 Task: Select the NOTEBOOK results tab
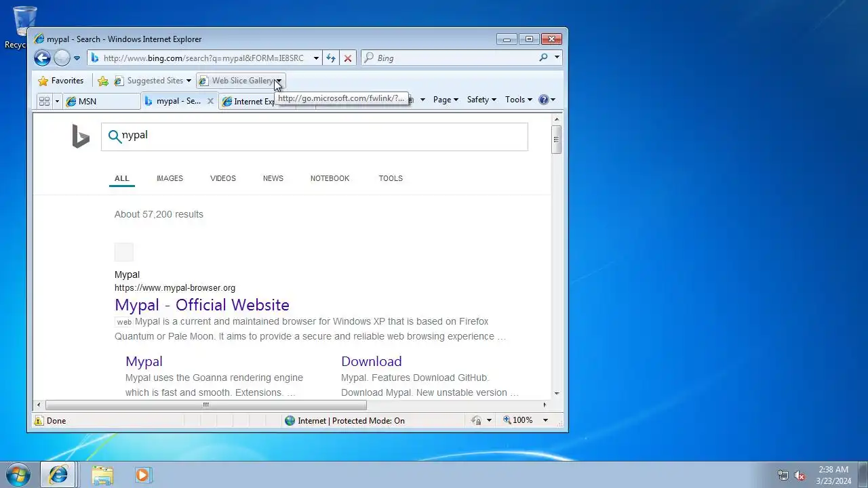pos(330,178)
